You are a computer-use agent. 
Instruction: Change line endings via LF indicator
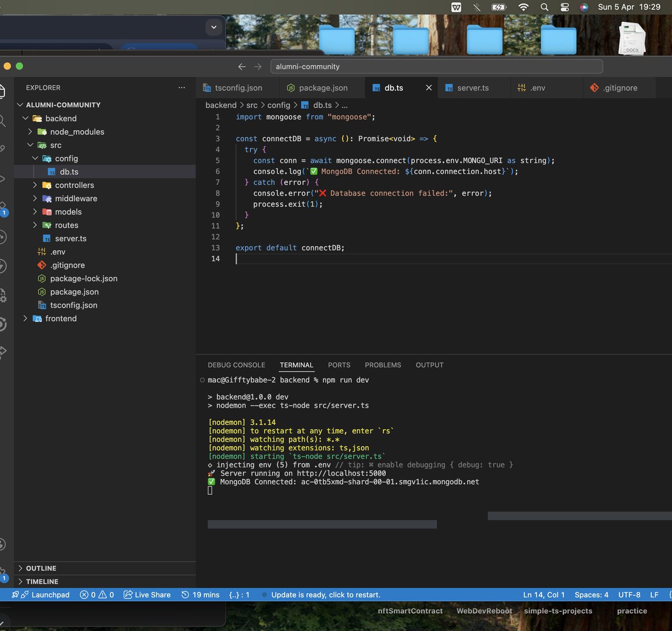click(654, 595)
